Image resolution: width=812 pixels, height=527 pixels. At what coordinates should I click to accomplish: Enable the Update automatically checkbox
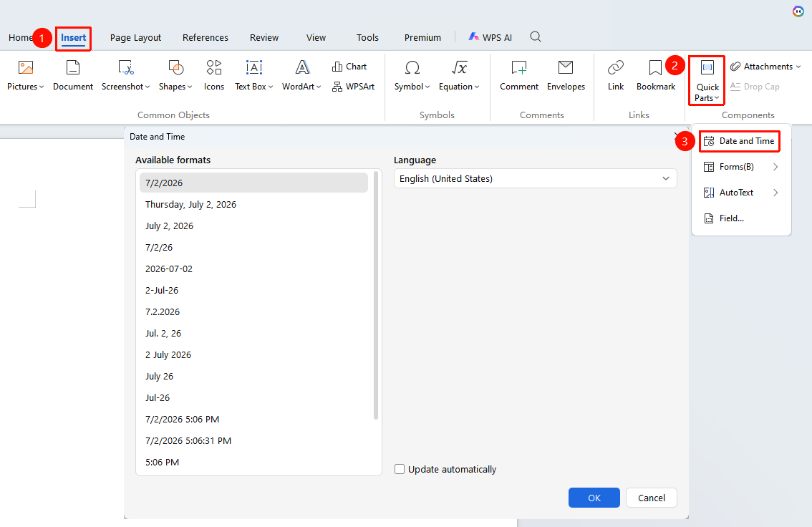point(400,469)
